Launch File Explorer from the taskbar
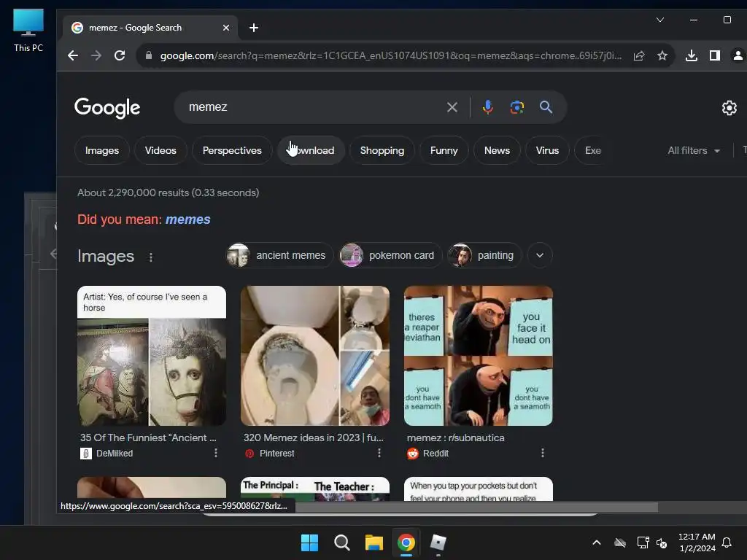This screenshot has height=560, width=747. [374, 542]
